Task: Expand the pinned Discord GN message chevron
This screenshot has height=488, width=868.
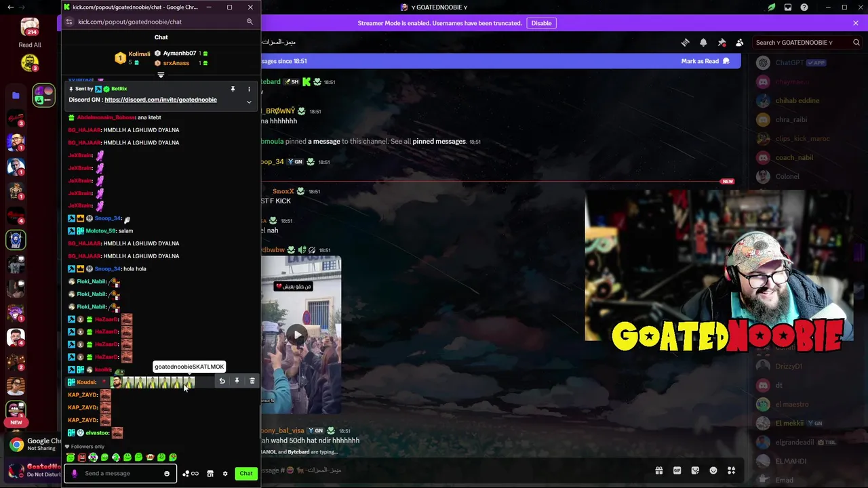Action: [249, 102]
